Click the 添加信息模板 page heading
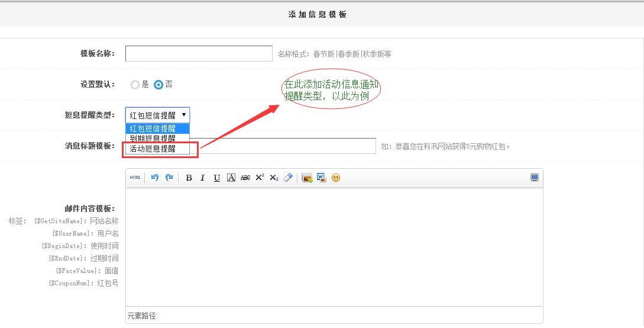This screenshot has width=644, height=328. click(x=318, y=14)
